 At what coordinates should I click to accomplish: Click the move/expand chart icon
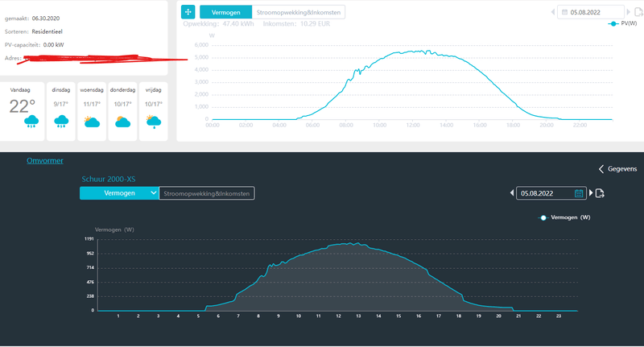click(x=188, y=12)
